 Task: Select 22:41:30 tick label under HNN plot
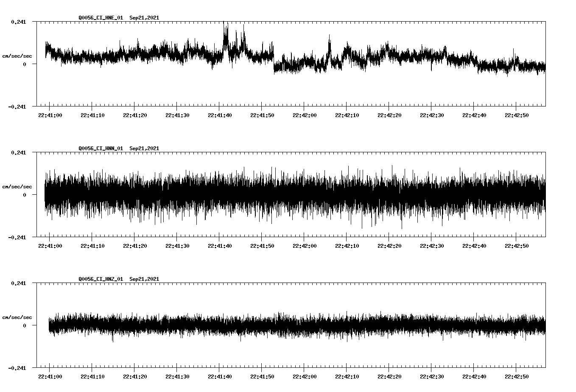point(177,246)
